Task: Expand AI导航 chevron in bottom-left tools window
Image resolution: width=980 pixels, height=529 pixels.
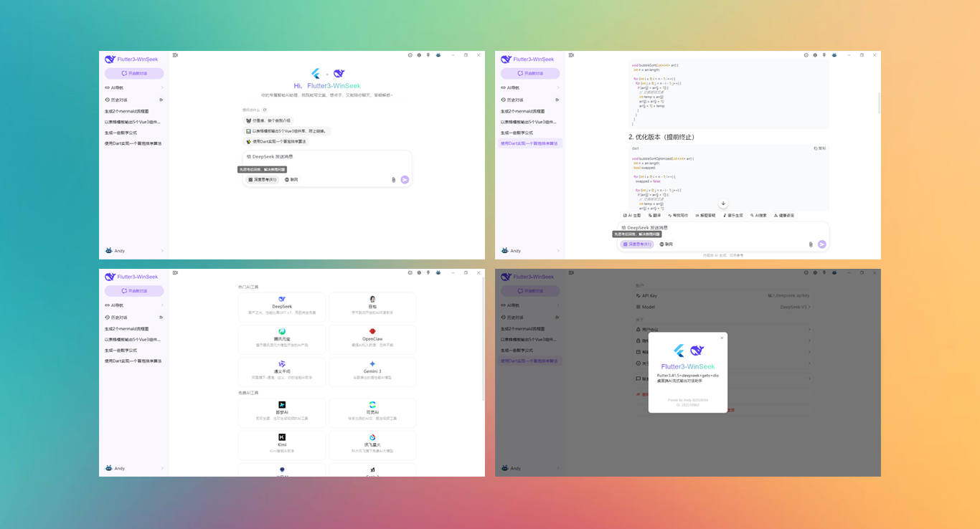Action: pos(162,305)
